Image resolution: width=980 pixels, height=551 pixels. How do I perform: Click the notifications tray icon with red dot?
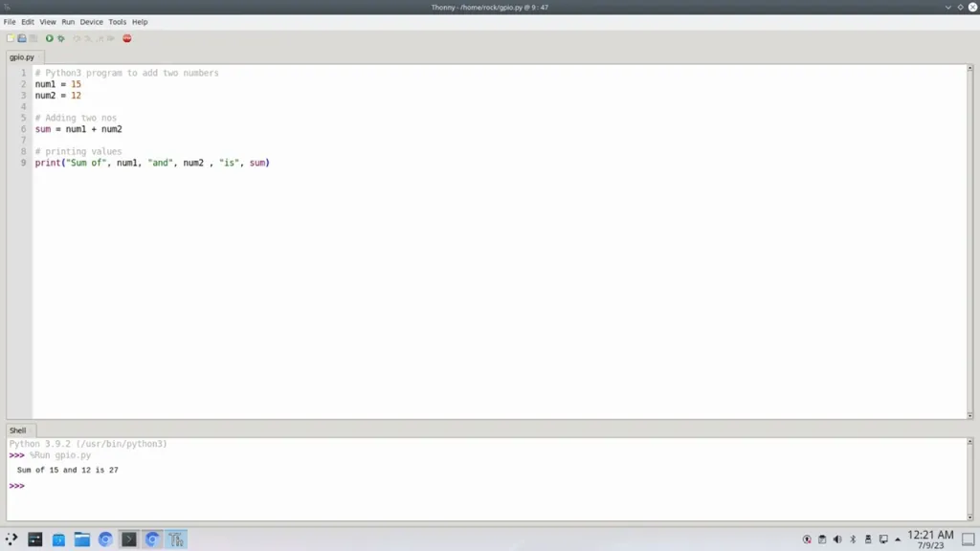[807, 540]
